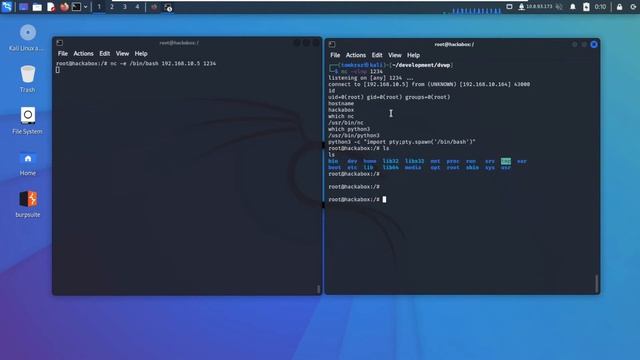The width and height of the screenshot is (640, 360).
Task: Click the left terminal title bar window icon
Action: coord(60,42)
